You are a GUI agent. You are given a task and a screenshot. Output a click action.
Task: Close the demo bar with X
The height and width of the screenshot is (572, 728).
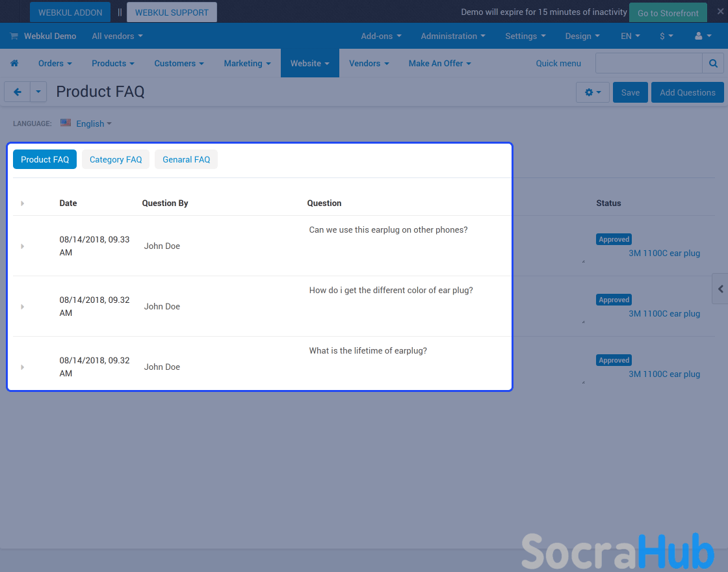tap(720, 11)
